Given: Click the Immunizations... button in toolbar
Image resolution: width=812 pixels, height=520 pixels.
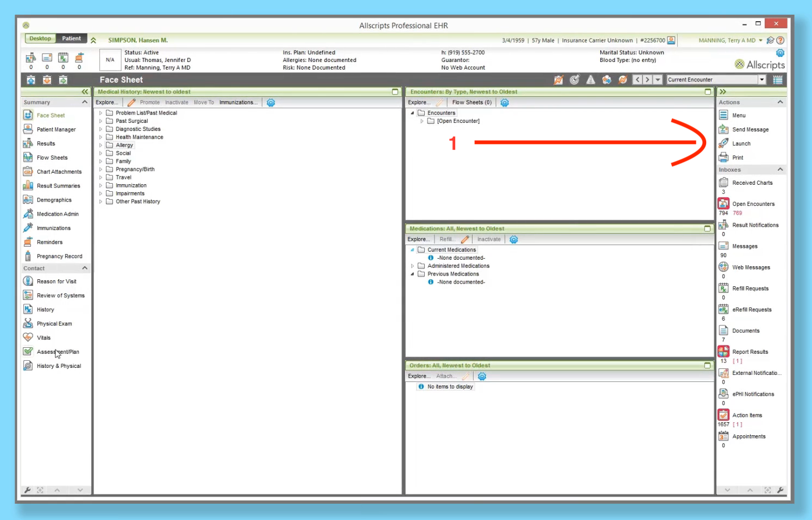Looking at the screenshot, I should 238,103.
